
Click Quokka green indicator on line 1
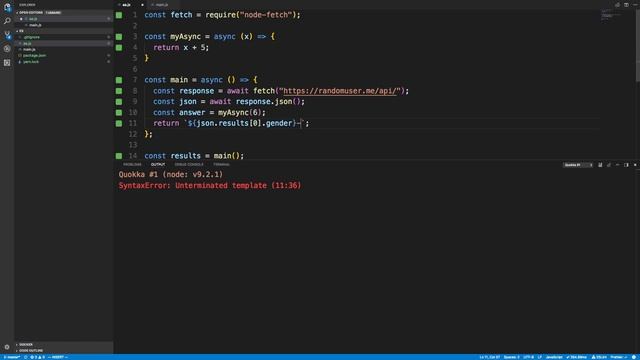tap(119, 15)
